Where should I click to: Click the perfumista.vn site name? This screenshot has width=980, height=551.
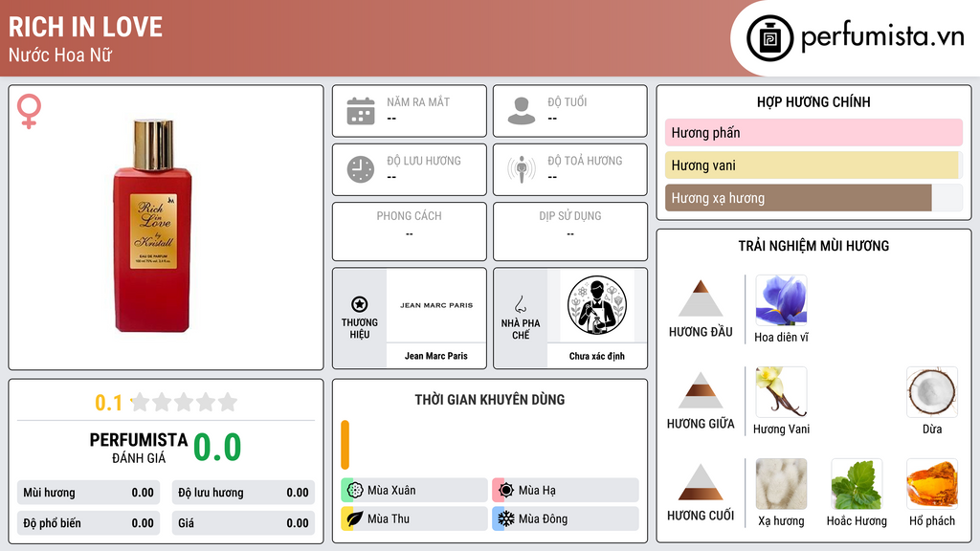[882, 37]
